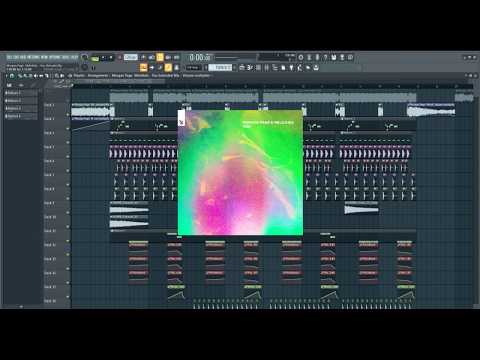Select the rising automation clip on Track 2
This screenshot has width=480, height=360.
point(91,124)
